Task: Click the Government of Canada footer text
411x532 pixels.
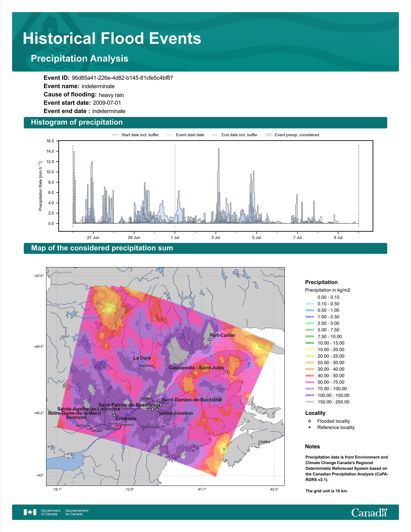Action: pos(51,512)
